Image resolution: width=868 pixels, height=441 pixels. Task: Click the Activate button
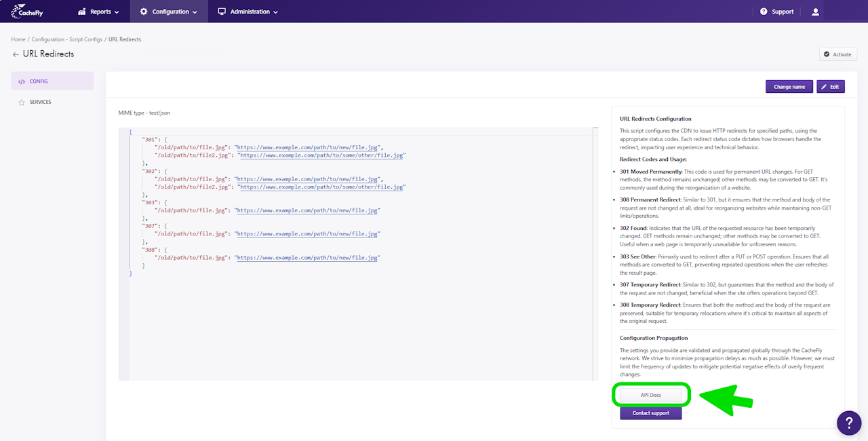837,54
